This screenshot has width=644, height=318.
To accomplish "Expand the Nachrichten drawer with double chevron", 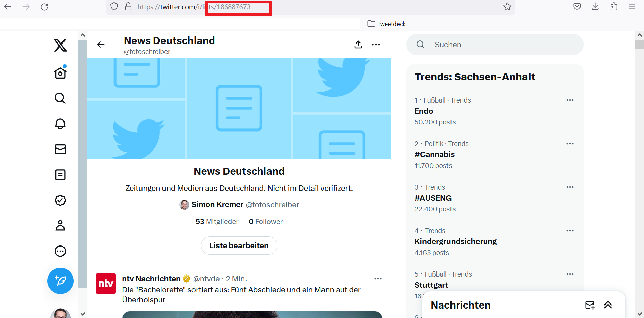I will [608, 305].
